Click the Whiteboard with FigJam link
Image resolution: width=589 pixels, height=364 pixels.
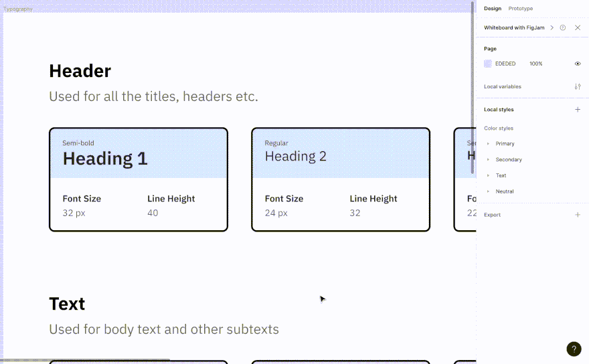pyautogui.click(x=514, y=27)
